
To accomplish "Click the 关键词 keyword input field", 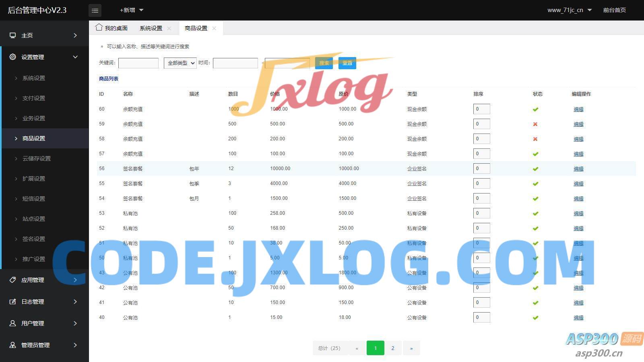I will pos(138,63).
